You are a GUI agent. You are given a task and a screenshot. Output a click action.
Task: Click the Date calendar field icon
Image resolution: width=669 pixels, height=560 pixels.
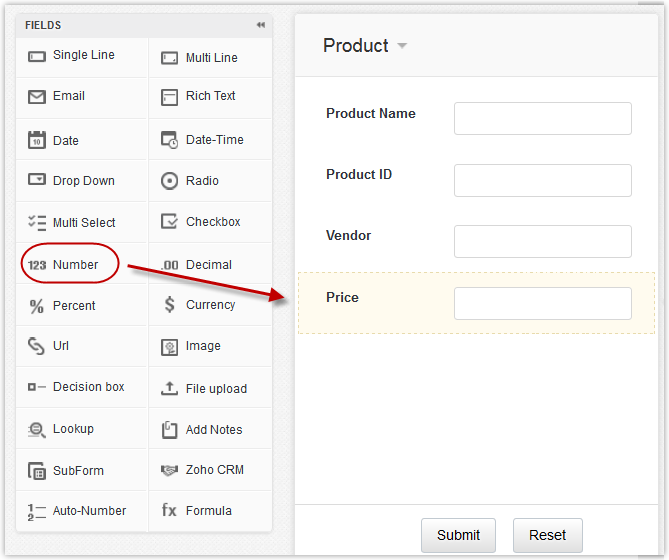(37, 140)
